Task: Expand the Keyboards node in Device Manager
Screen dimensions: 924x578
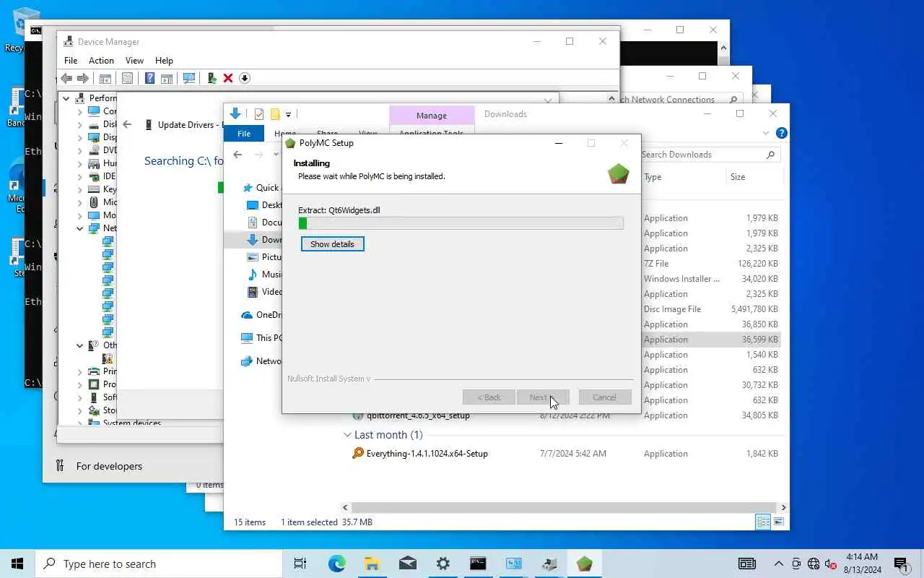Action: pyautogui.click(x=80, y=189)
